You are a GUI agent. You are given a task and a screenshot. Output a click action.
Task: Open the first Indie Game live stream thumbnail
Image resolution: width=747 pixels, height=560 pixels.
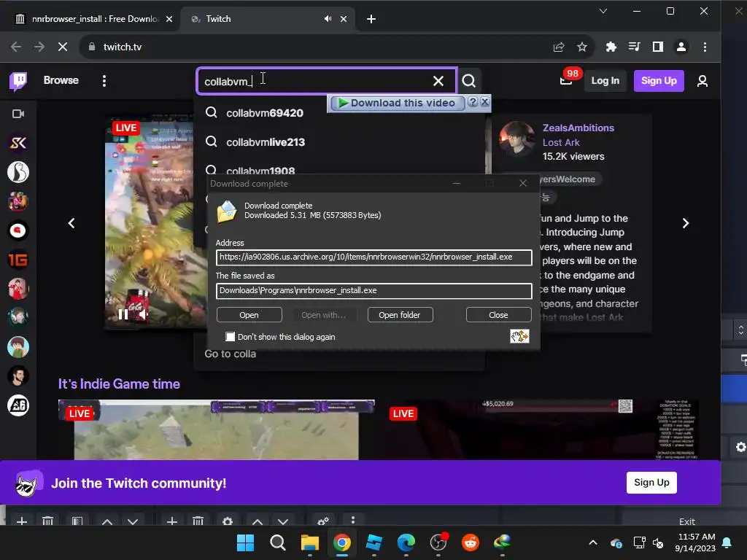pos(216,429)
